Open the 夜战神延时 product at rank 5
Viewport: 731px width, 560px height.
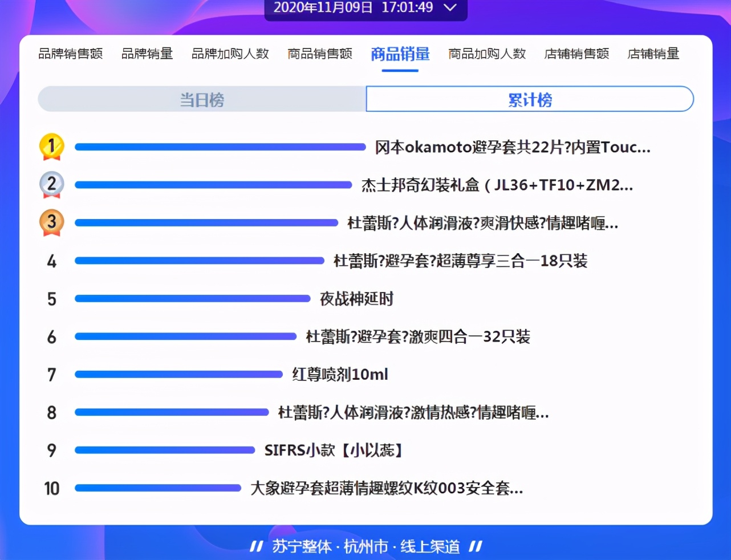tap(356, 298)
